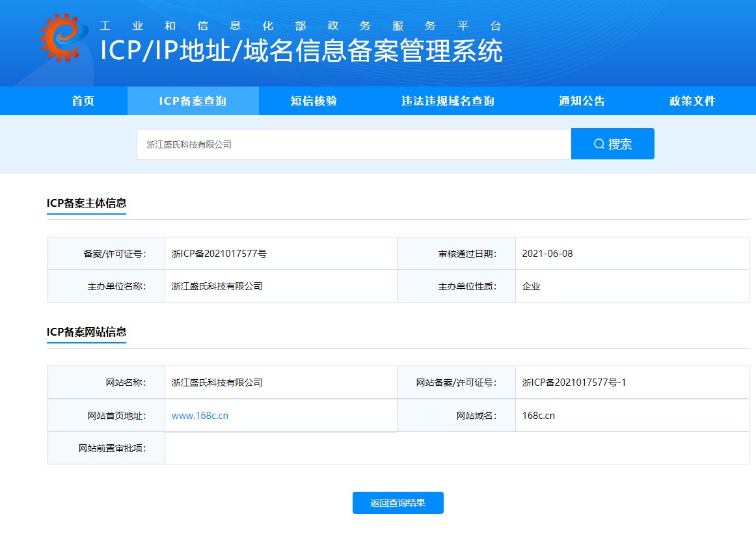The height and width of the screenshot is (549, 756).
Task: Click the approval date 2021-06-08
Action: (x=547, y=254)
